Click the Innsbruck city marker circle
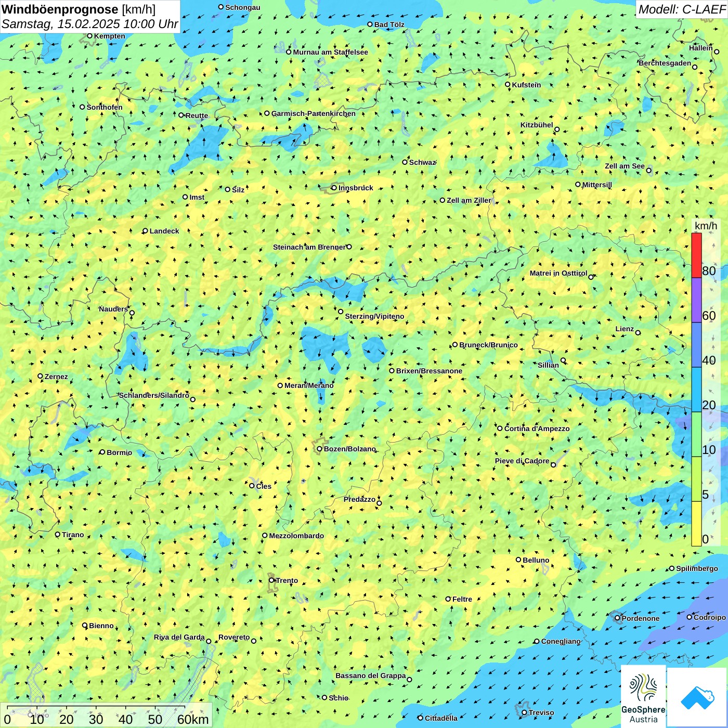The width and height of the screenshot is (728, 728). tap(334, 188)
